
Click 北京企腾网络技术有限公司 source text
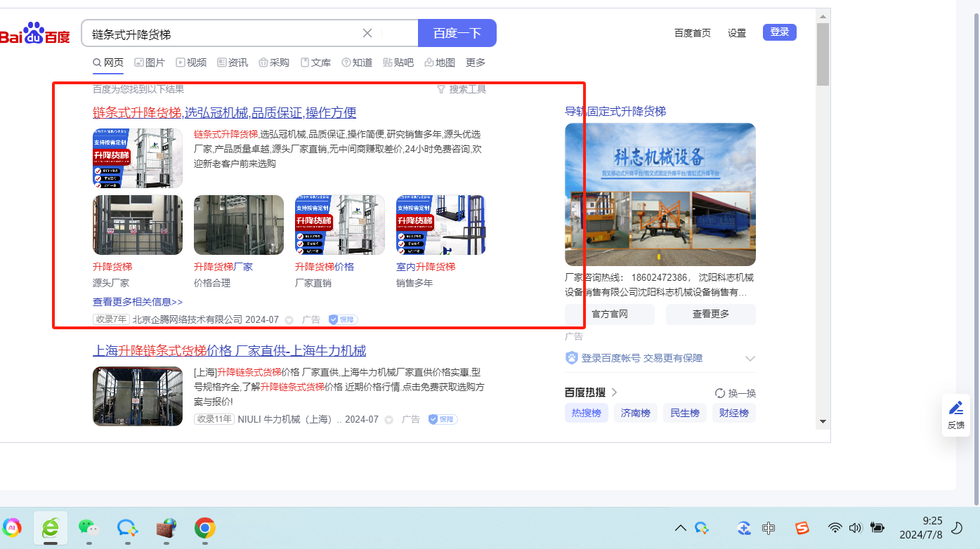coord(188,319)
